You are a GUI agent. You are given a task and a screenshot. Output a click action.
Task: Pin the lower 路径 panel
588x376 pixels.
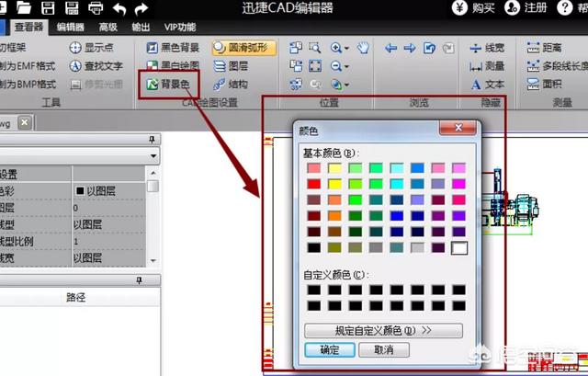pyautogui.click(x=139, y=280)
